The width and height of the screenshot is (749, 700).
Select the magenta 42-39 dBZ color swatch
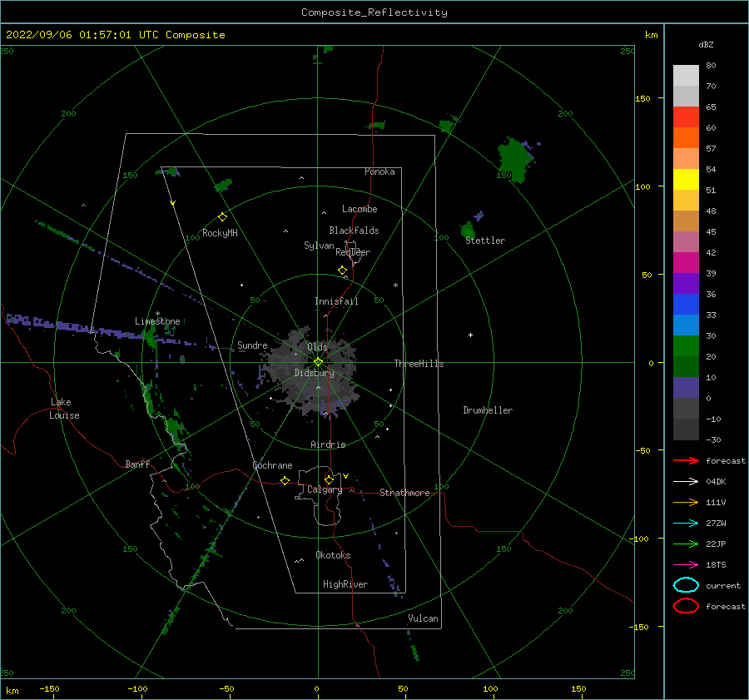pyautogui.click(x=686, y=263)
